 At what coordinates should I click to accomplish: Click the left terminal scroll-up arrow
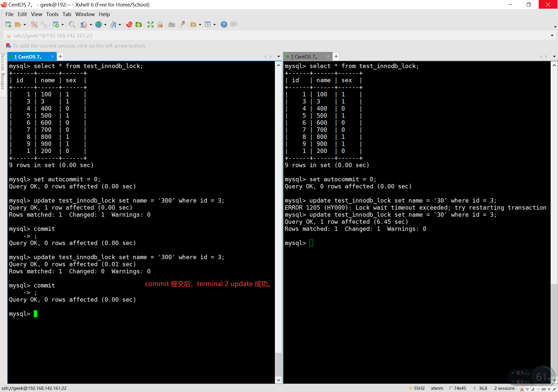tap(278, 65)
